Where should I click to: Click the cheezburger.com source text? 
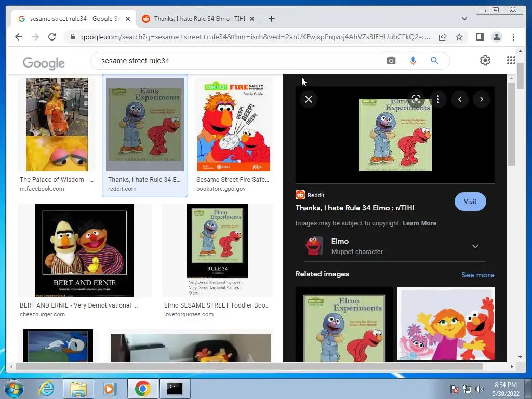[42, 314]
